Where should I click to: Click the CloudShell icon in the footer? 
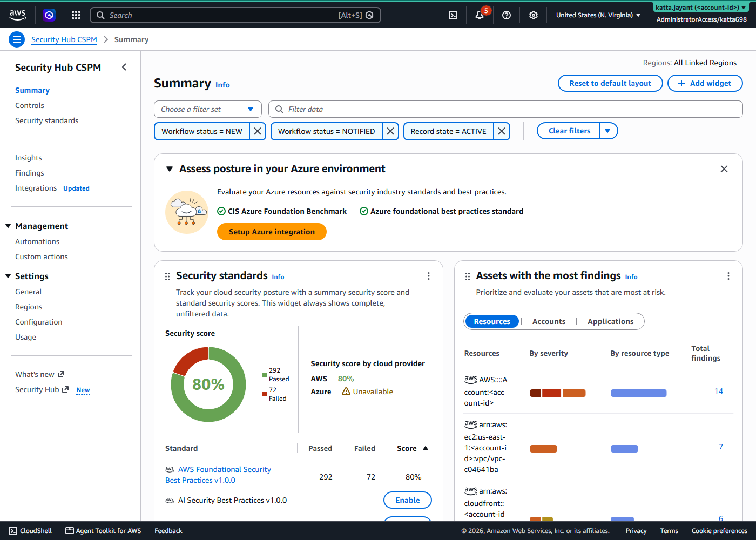click(x=13, y=531)
